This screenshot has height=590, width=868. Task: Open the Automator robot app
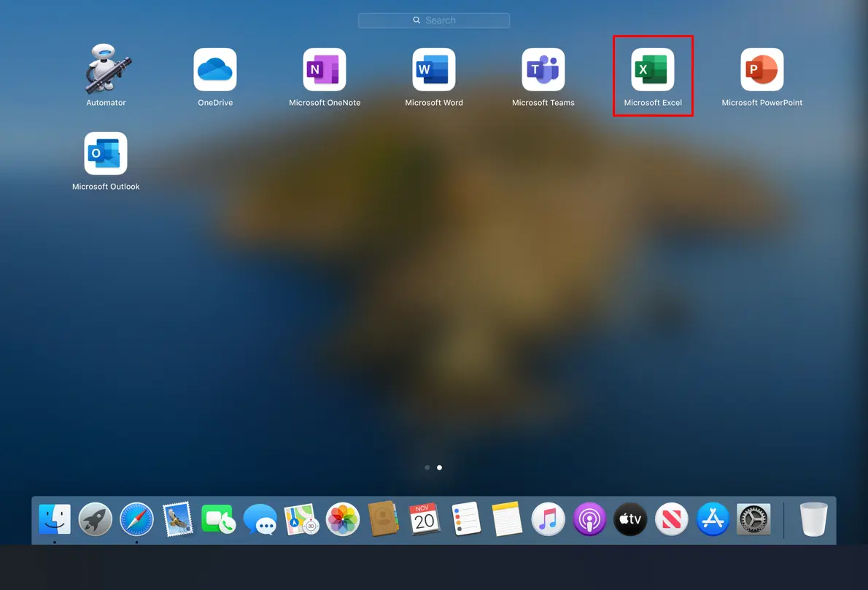tap(106, 70)
